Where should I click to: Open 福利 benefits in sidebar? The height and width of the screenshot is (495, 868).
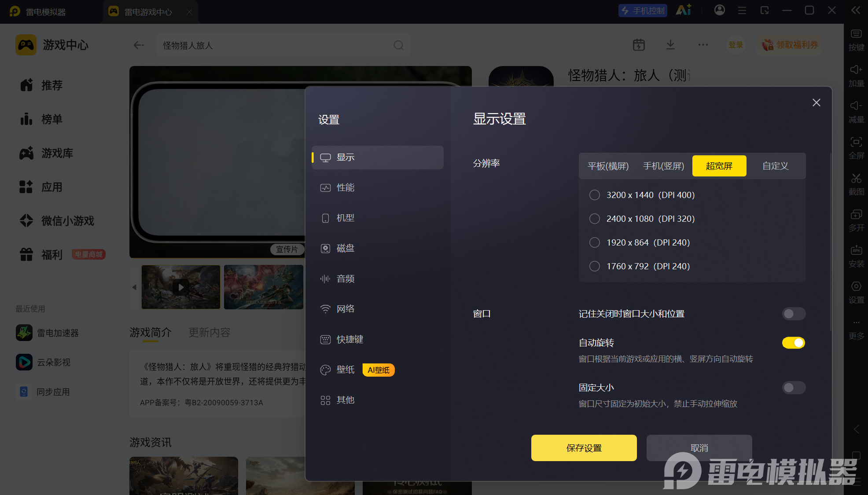pyautogui.click(x=42, y=254)
